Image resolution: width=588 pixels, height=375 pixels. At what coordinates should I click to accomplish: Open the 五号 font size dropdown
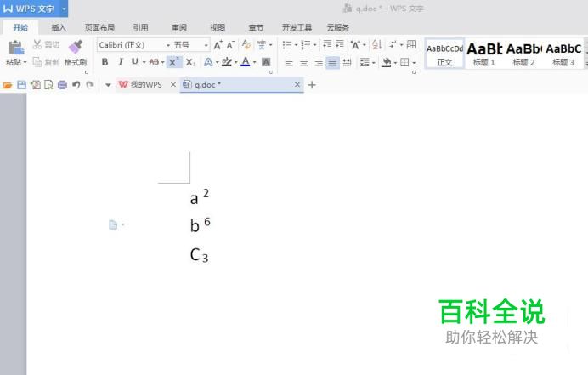(x=206, y=45)
